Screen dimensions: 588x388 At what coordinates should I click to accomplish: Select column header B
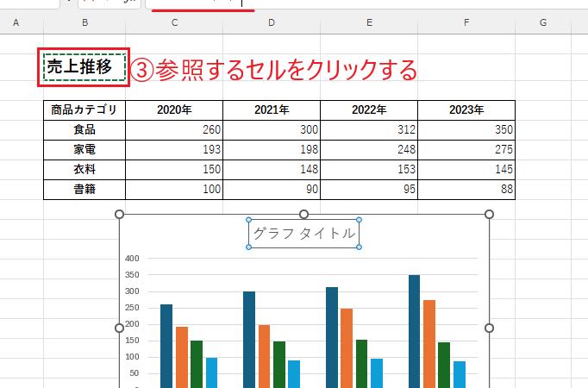[84, 22]
